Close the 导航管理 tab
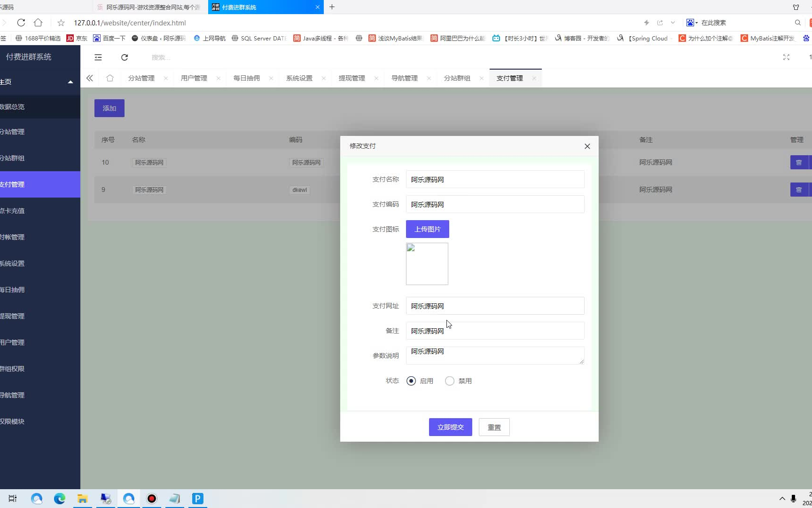The height and width of the screenshot is (508, 812). (x=429, y=79)
